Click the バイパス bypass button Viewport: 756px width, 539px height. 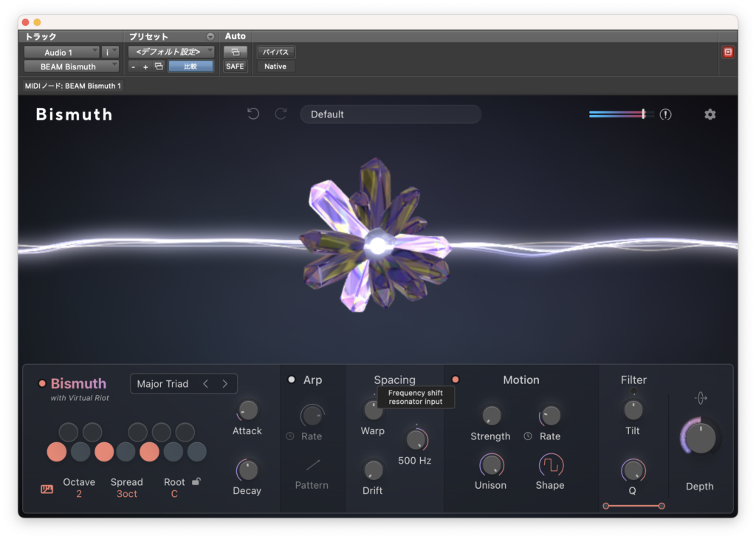[x=276, y=52]
